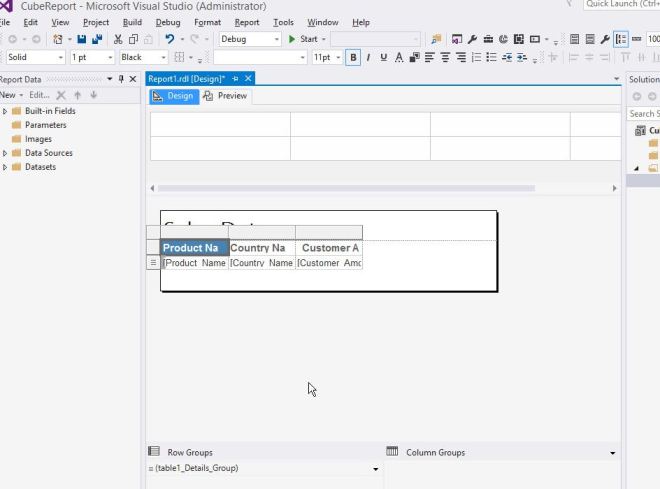
Task: Click the Undo arrow icon
Action: (171, 40)
